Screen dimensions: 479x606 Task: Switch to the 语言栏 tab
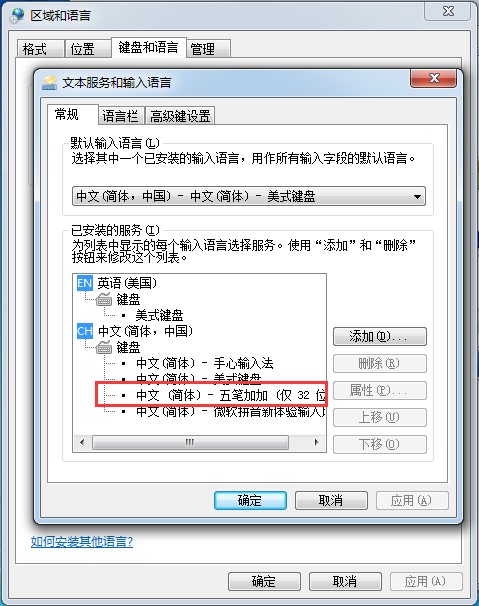pos(120,116)
